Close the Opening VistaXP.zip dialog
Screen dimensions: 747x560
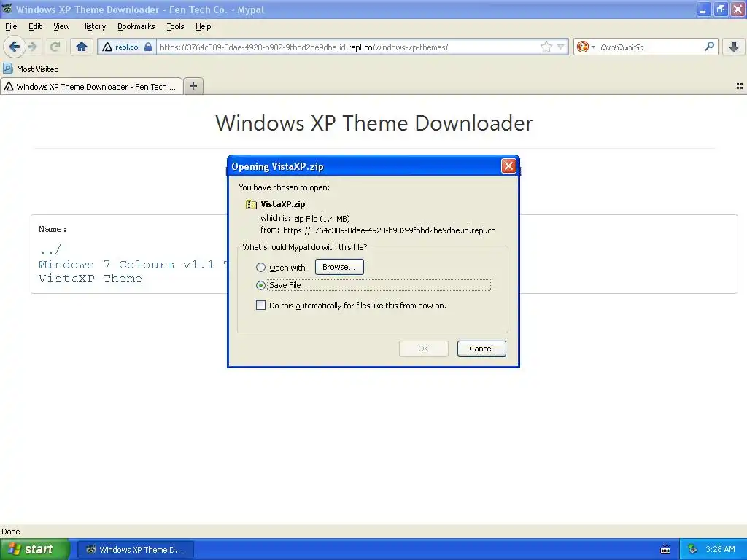508,166
